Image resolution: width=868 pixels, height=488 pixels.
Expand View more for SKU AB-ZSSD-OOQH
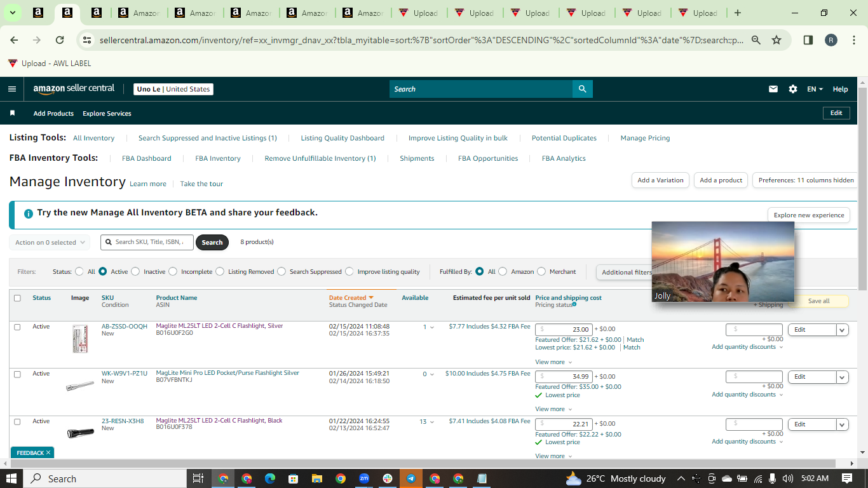pyautogui.click(x=553, y=362)
